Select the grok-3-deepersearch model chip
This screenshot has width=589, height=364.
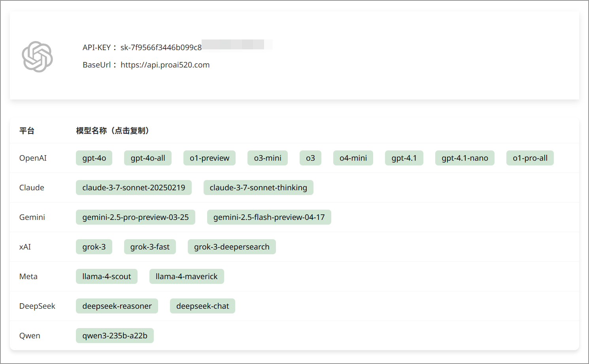pos(232,247)
